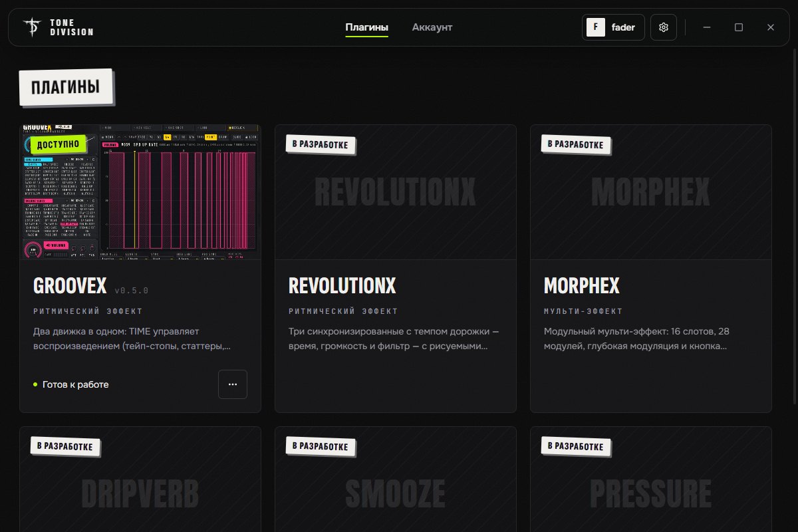Select the MORPHEX card title
This screenshot has width=798, height=532.
581,286
